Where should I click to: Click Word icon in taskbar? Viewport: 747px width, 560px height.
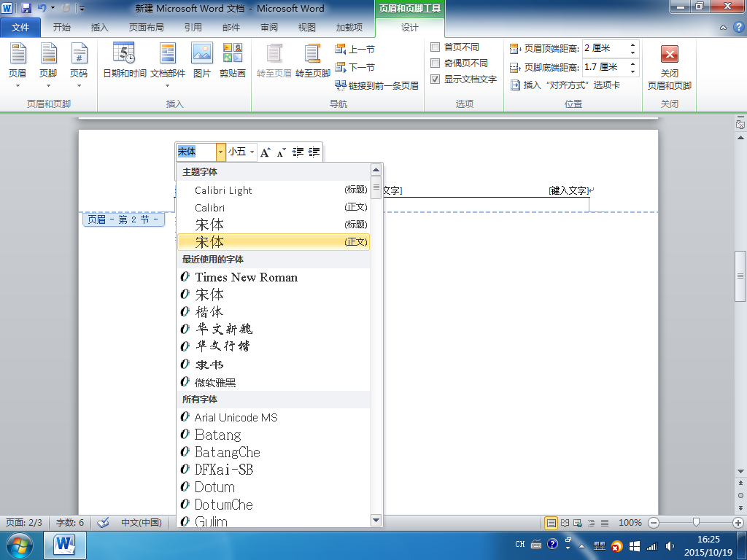tap(65, 545)
